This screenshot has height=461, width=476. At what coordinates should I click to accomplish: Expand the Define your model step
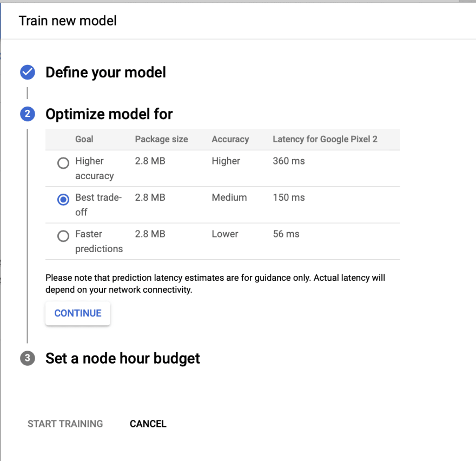tap(105, 73)
